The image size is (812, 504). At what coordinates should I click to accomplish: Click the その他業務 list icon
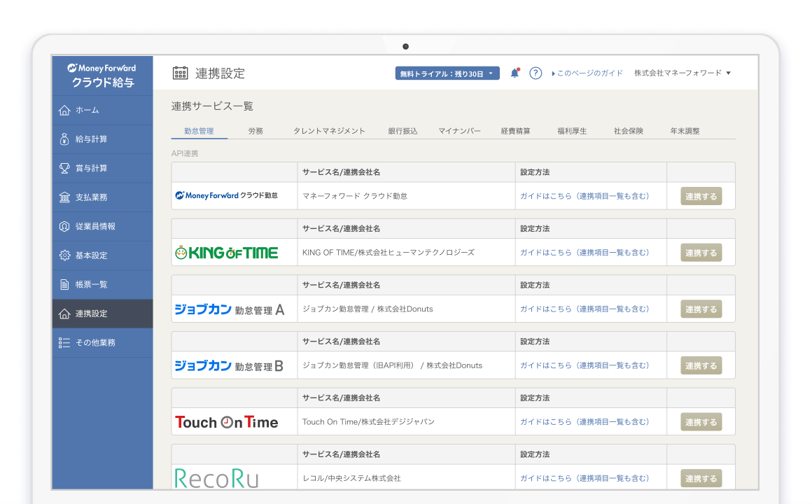[64, 342]
